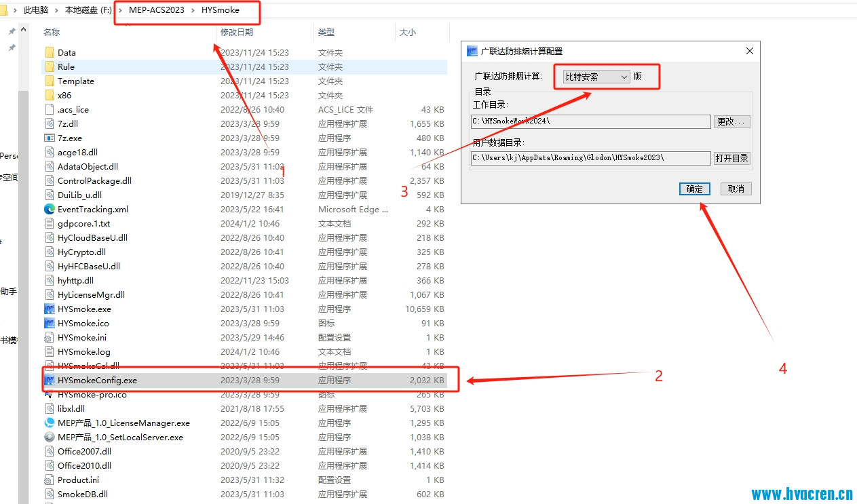Click 打开目录 to open user data folder
857x504 pixels.
point(731,158)
